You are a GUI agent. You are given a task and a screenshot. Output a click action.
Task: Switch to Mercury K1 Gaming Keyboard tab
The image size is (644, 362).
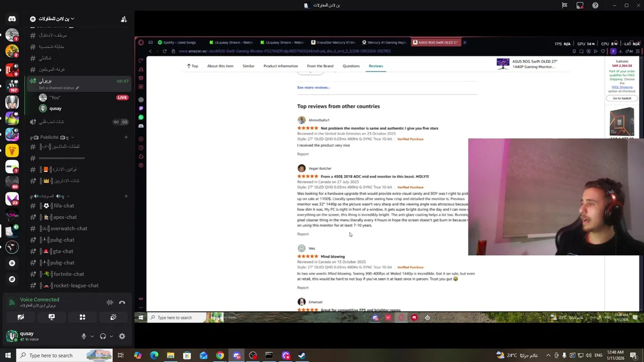click(x=384, y=43)
